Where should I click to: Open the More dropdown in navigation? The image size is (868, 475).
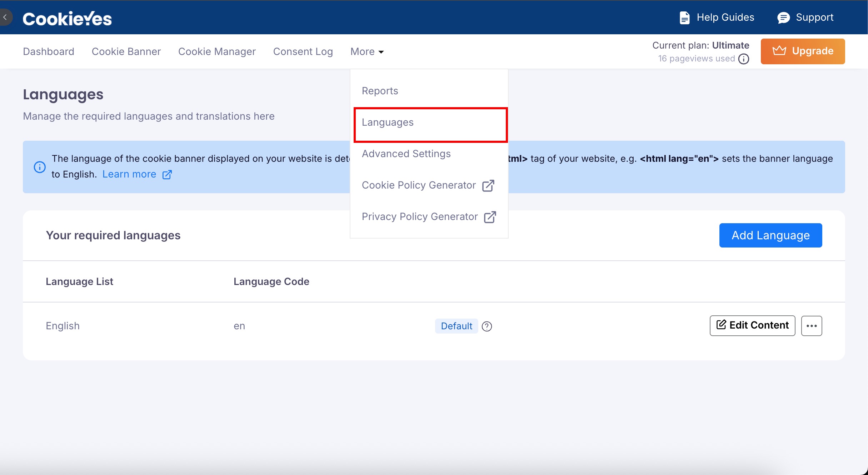(367, 51)
